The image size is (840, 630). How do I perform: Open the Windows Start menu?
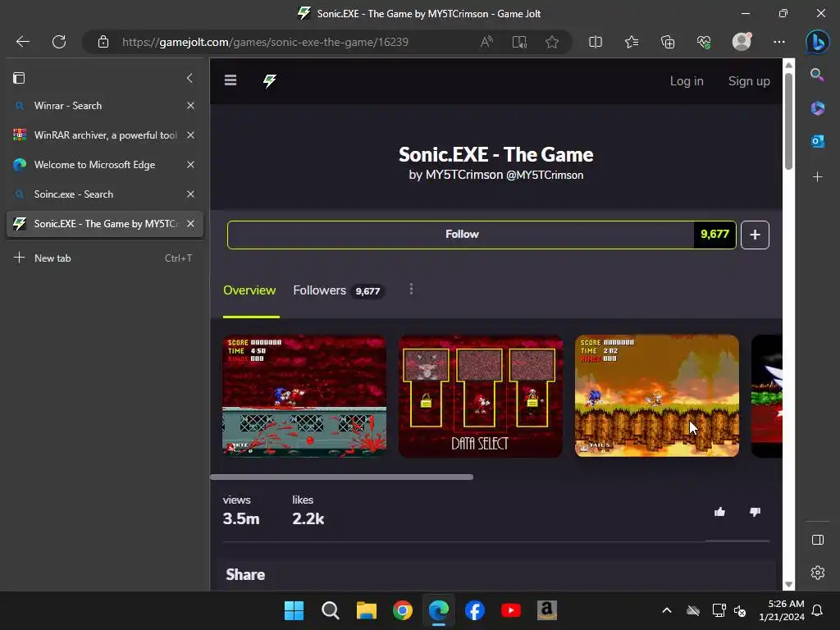point(294,610)
